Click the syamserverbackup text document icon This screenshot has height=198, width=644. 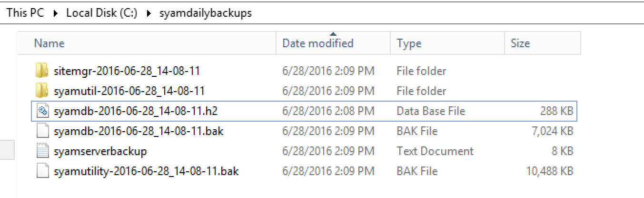[x=42, y=151]
